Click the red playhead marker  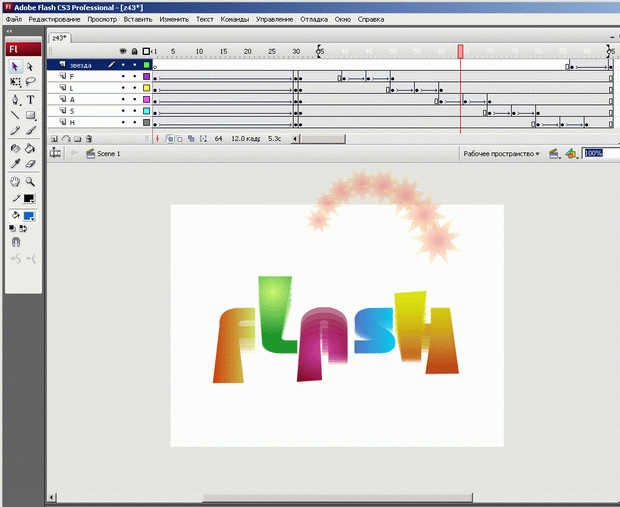pyautogui.click(x=460, y=51)
